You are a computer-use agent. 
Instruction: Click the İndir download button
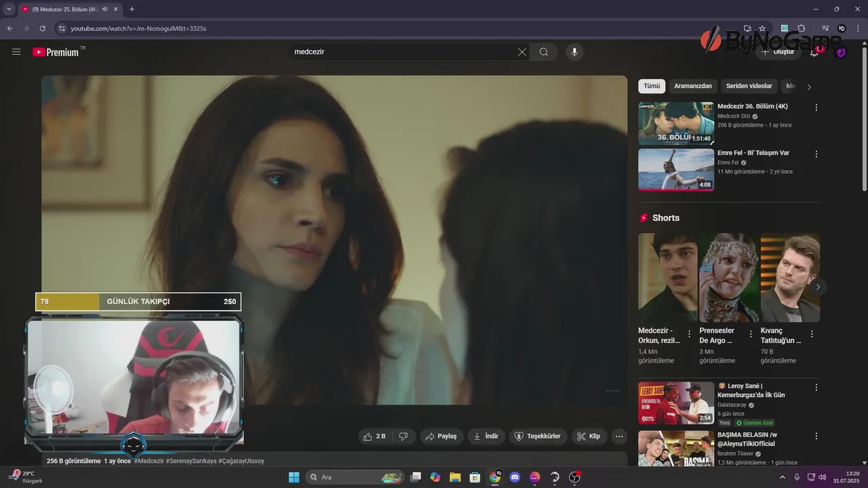[486, 436]
